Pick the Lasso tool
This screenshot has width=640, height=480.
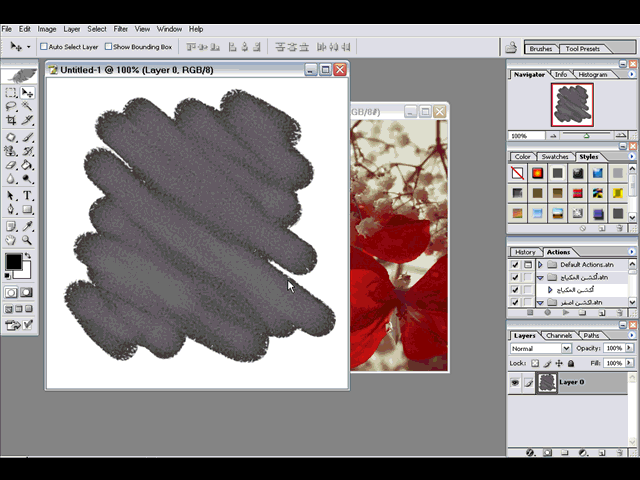(10, 107)
